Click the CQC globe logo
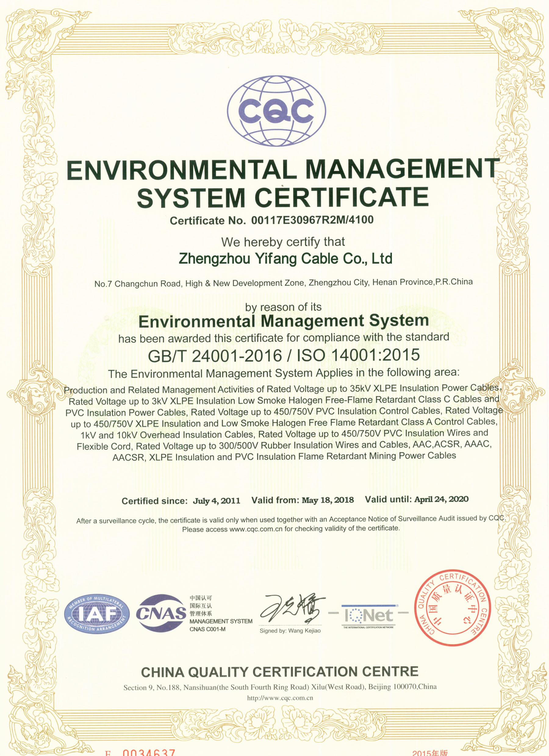This screenshot has width=549, height=756. coord(277,111)
